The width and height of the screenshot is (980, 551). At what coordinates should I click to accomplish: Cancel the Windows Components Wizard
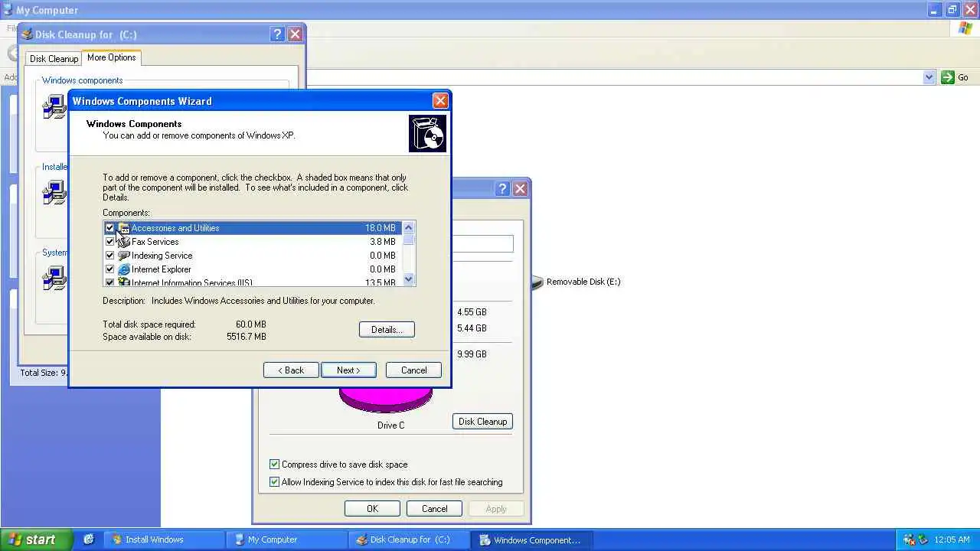click(413, 370)
